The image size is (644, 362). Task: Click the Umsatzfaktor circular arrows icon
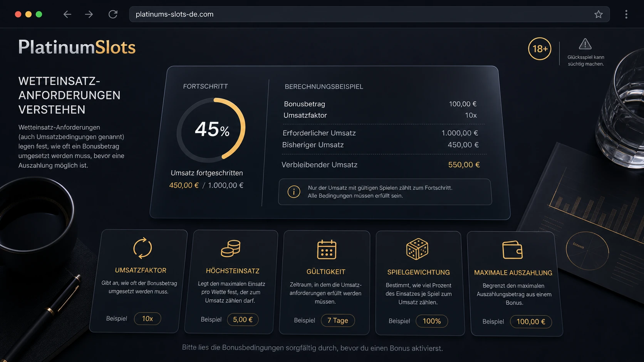point(143,248)
